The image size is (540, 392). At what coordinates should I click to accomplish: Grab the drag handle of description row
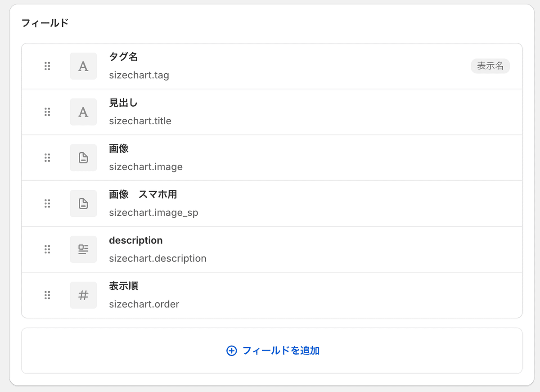click(x=47, y=249)
